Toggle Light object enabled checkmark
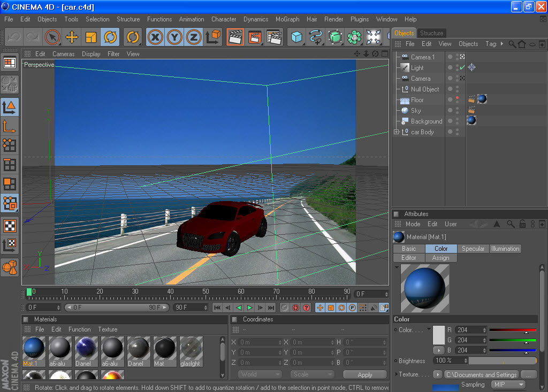Image resolution: width=548 pixels, height=392 pixels. [x=462, y=67]
